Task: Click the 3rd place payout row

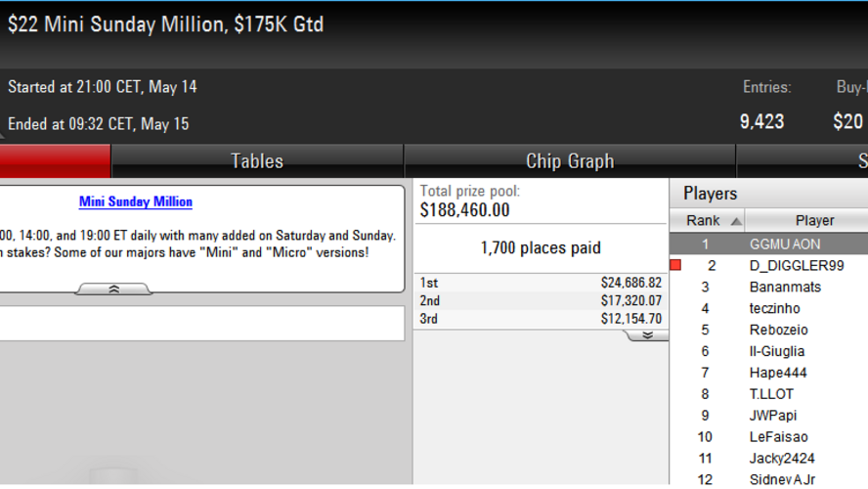Action: click(541, 319)
